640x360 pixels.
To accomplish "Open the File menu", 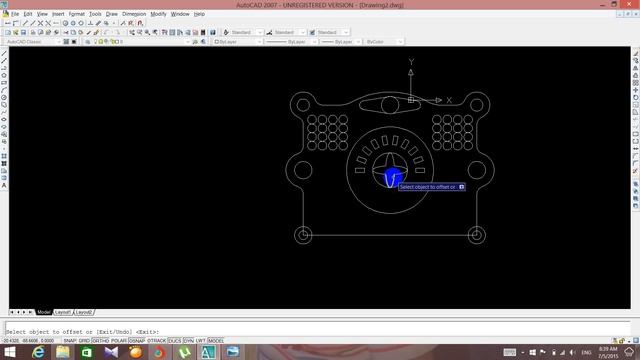I will coord(15,14).
